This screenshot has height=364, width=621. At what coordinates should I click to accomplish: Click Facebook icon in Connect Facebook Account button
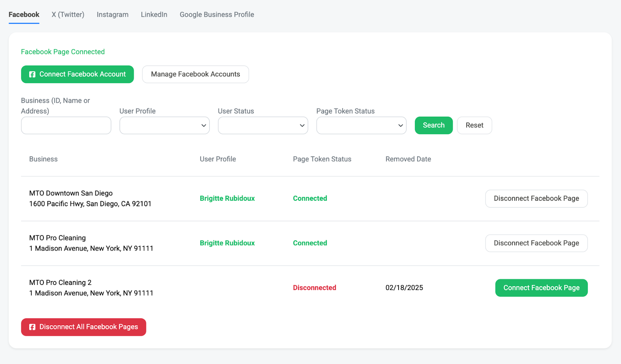tap(32, 74)
